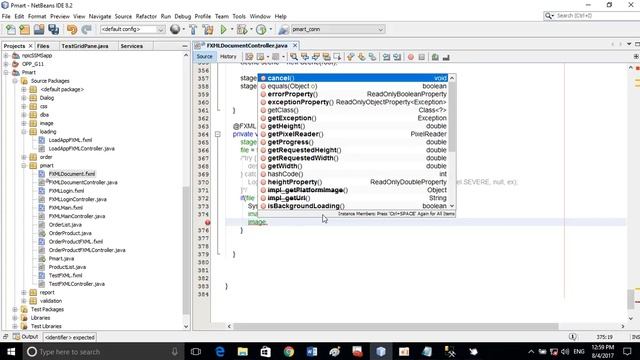Select the TestGridPane.java tab

[x=85, y=46]
